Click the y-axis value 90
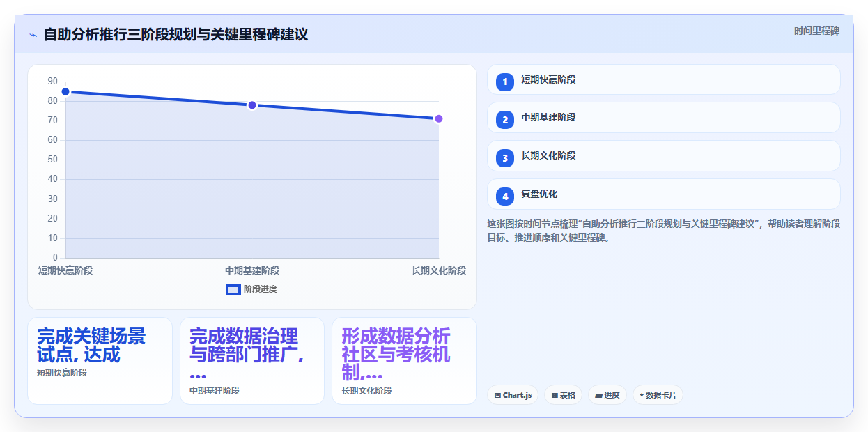 [53, 82]
